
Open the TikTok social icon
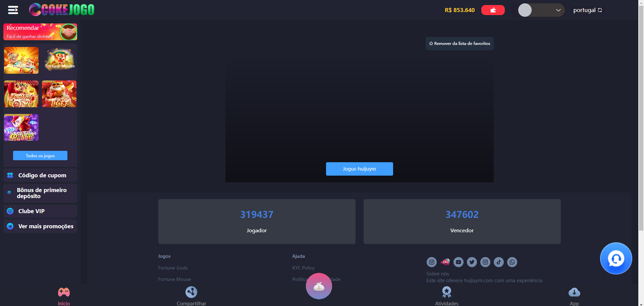pos(499,262)
